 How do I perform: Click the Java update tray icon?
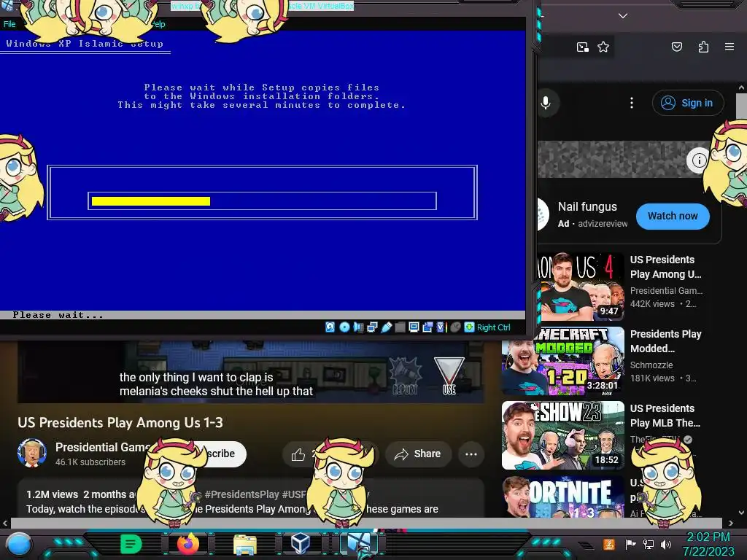click(608, 544)
